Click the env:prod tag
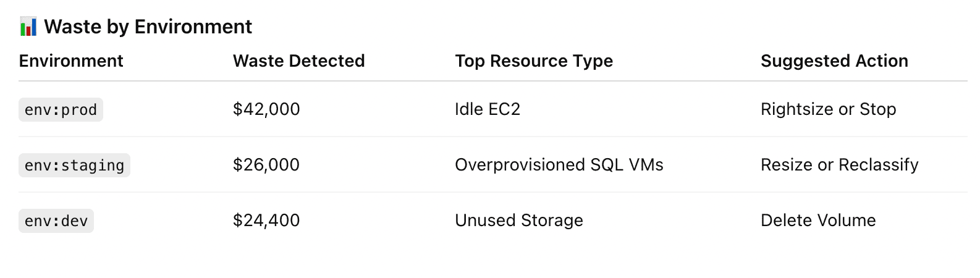The width and height of the screenshot is (980, 278). coord(61,110)
